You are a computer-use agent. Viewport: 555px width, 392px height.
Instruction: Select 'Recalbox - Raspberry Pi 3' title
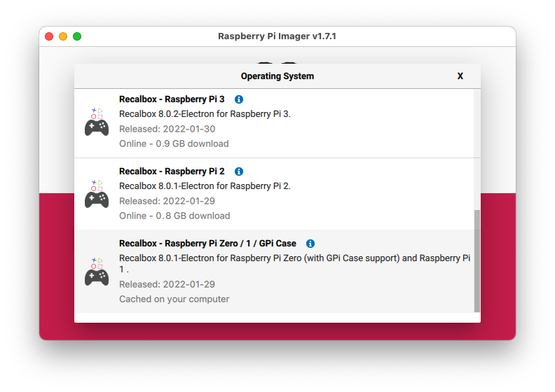[172, 99]
